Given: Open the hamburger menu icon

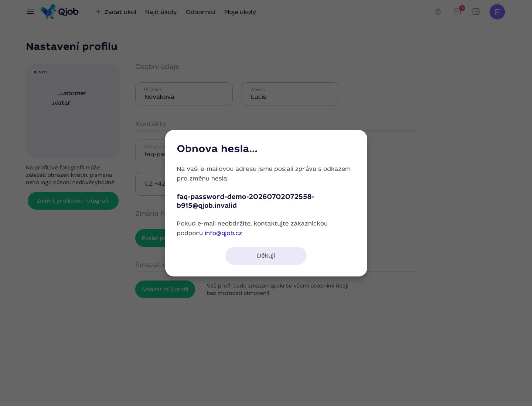Looking at the screenshot, I should pos(30,12).
